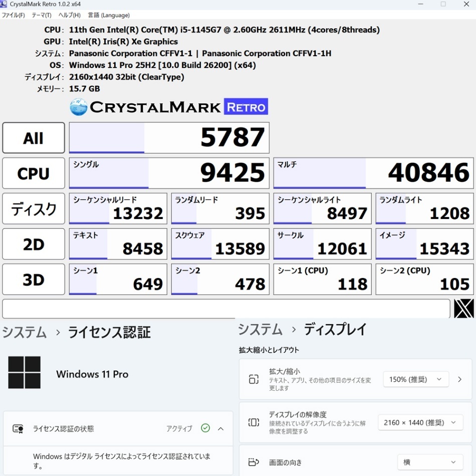Click the memory info 15.7 GB
This screenshot has width=476, height=476.
[84, 89]
